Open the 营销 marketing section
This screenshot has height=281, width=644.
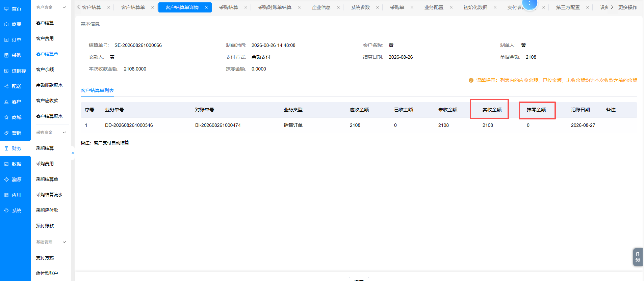15,133
